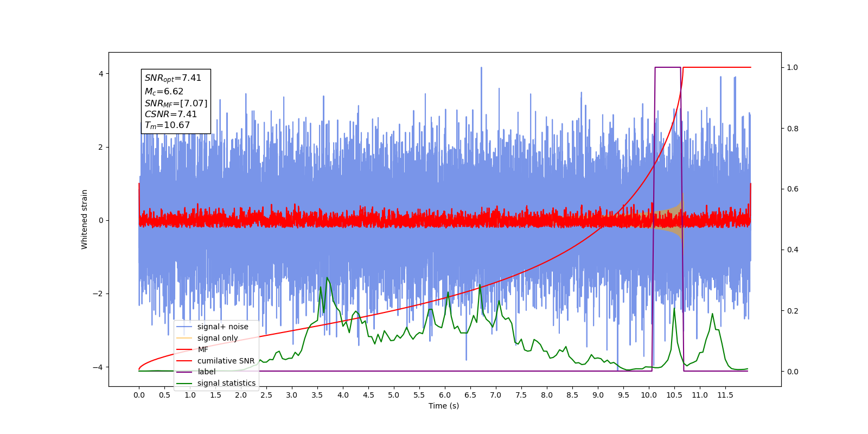Click the 'cumilative SNR' legend label
The height and width of the screenshot is (434, 868).
pos(226,361)
